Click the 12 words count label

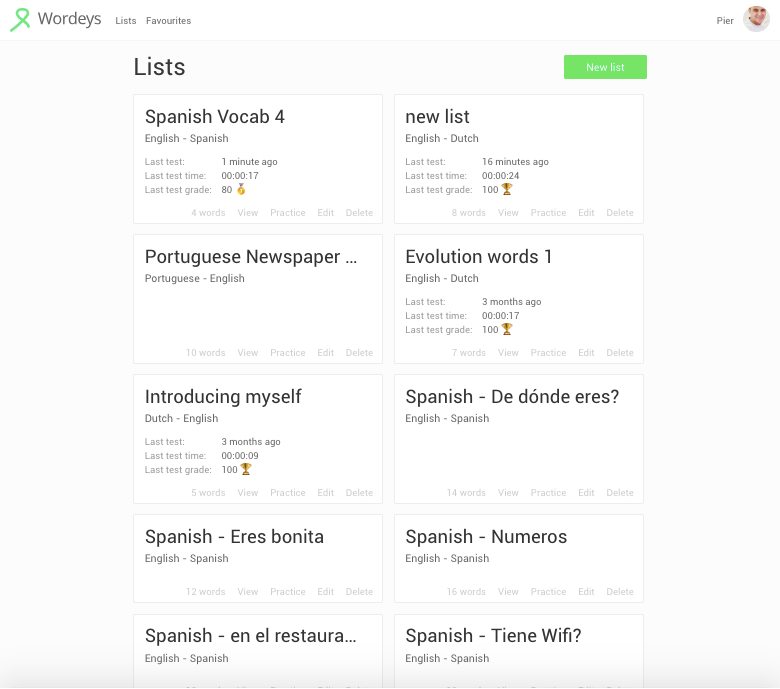[x=205, y=591]
